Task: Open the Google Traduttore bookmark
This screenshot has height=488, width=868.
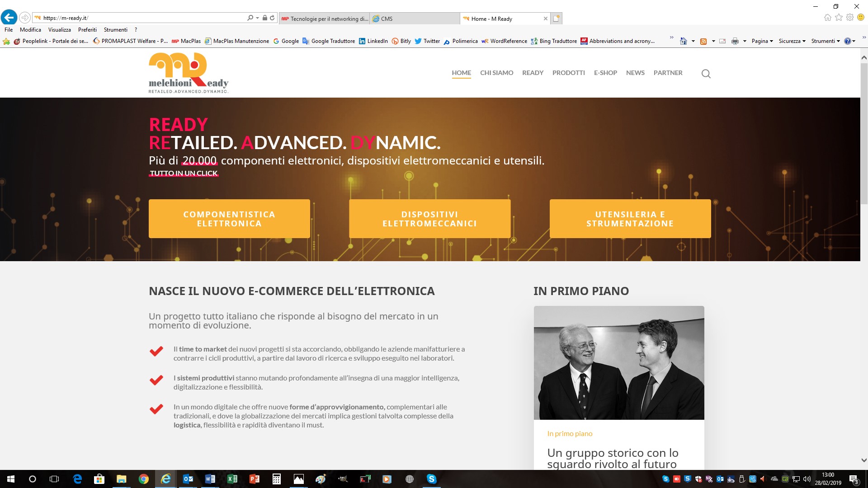Action: 329,41
